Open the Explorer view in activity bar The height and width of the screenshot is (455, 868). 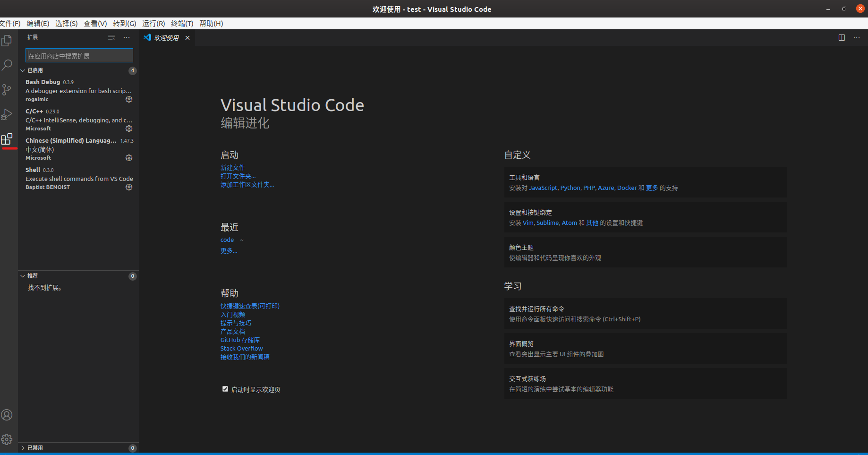coord(7,41)
